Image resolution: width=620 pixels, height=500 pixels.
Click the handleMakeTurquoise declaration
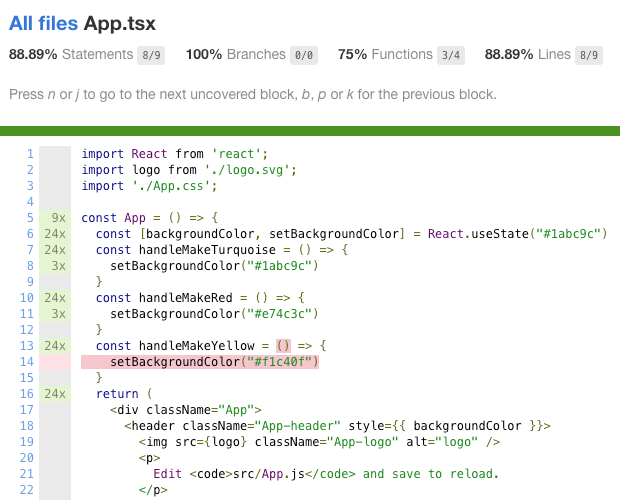coord(222,250)
